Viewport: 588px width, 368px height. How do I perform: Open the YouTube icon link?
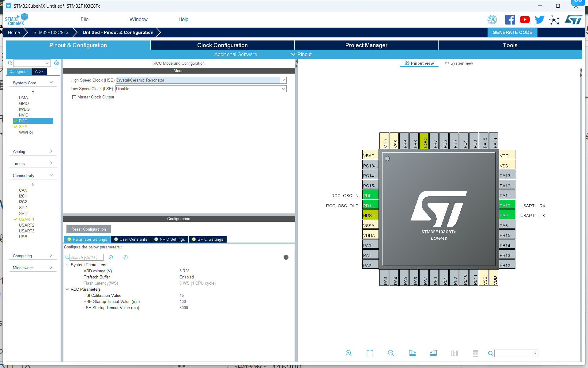[x=525, y=20]
